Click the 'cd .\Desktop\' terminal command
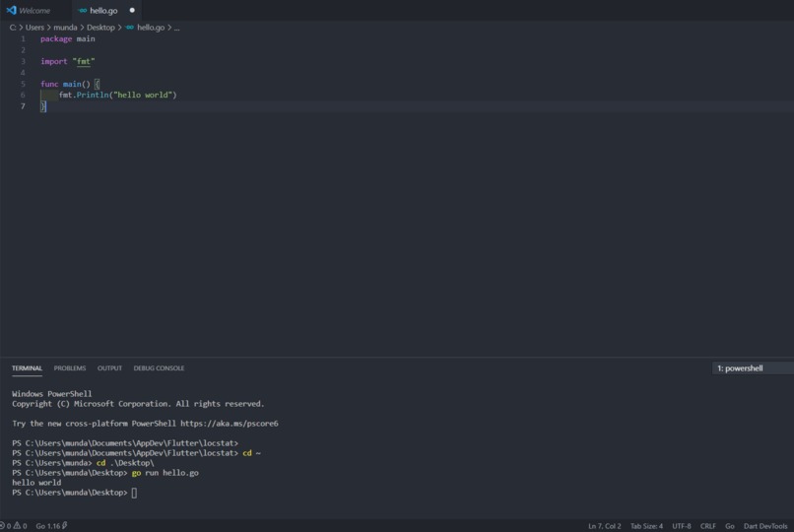 pos(125,463)
